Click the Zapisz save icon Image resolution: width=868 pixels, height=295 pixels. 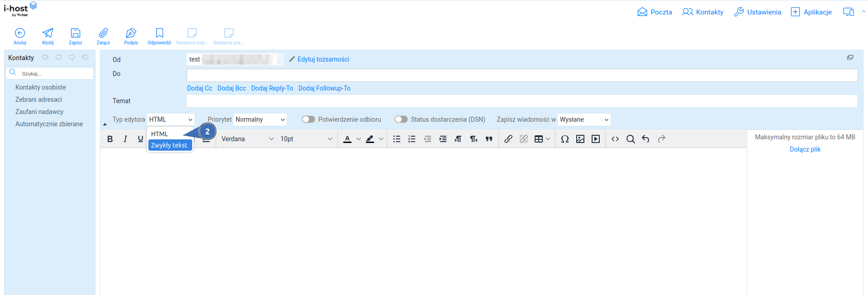tap(76, 33)
